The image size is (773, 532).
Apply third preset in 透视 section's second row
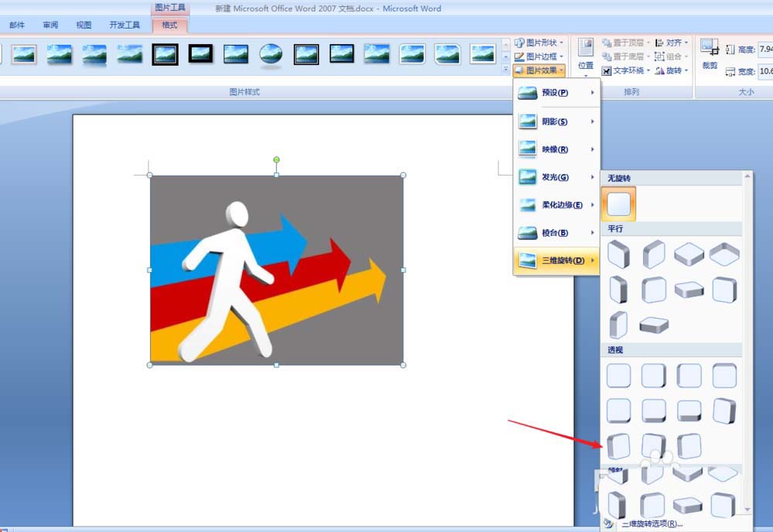click(x=689, y=411)
